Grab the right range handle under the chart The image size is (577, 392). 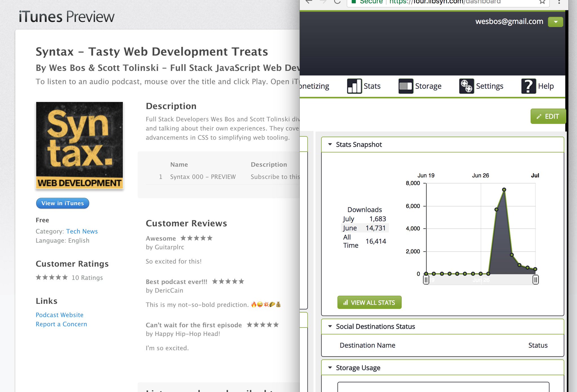click(536, 280)
